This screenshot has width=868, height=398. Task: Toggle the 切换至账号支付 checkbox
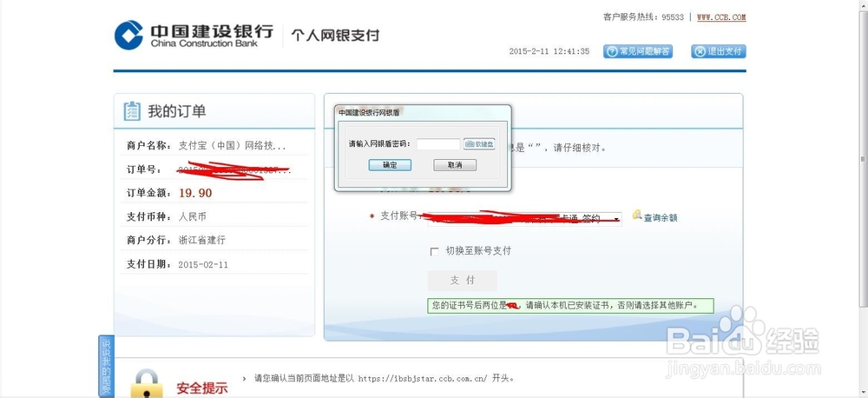[x=434, y=252]
